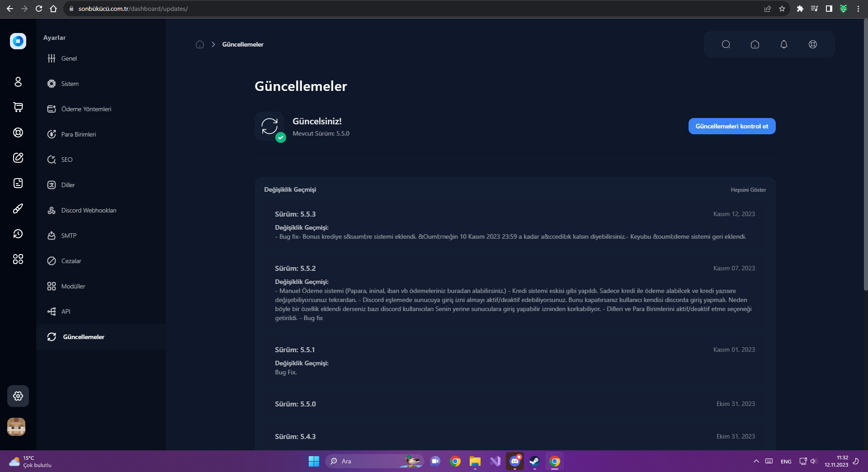Open the support lifebuoy icon in left rail
The image size is (868, 472).
click(x=18, y=132)
